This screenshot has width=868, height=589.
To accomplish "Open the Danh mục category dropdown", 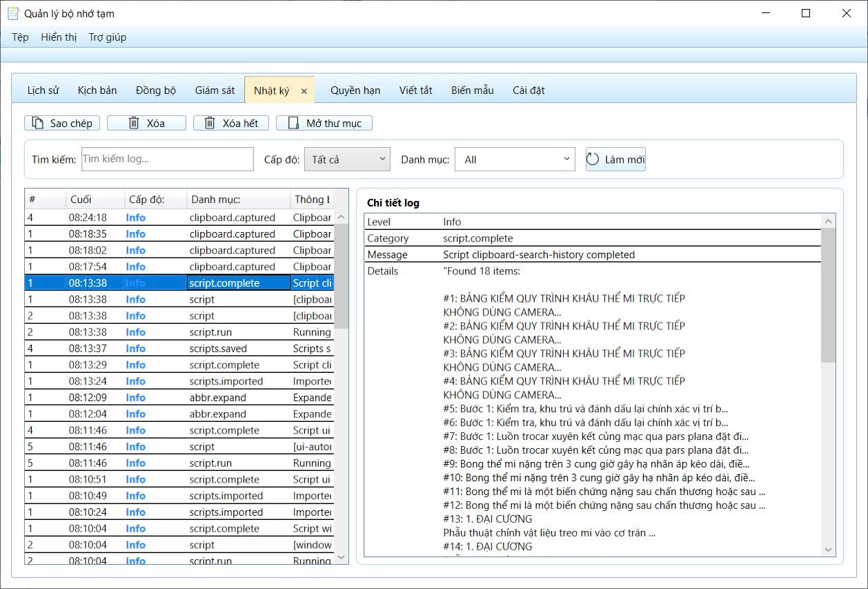I will tap(515, 160).
